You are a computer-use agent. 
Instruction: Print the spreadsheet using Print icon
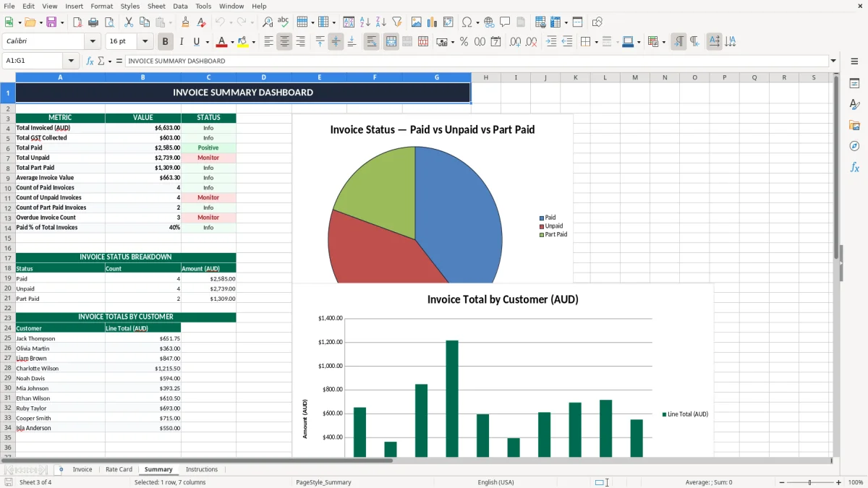pos(93,22)
